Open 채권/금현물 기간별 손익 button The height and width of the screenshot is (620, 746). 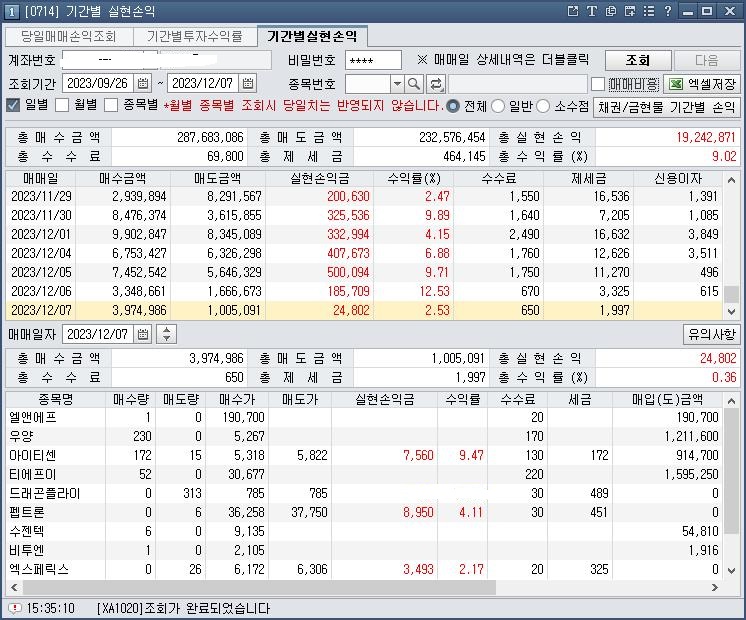click(667, 107)
